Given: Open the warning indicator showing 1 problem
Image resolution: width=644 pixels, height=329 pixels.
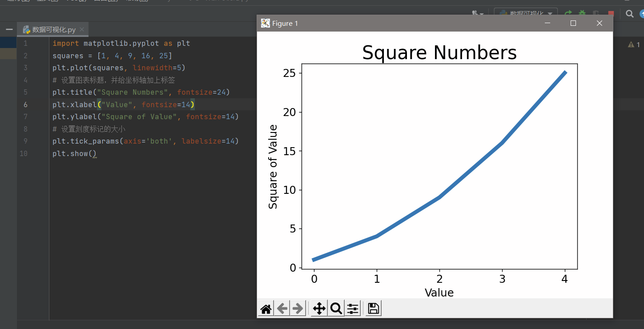Looking at the screenshot, I should (634, 44).
